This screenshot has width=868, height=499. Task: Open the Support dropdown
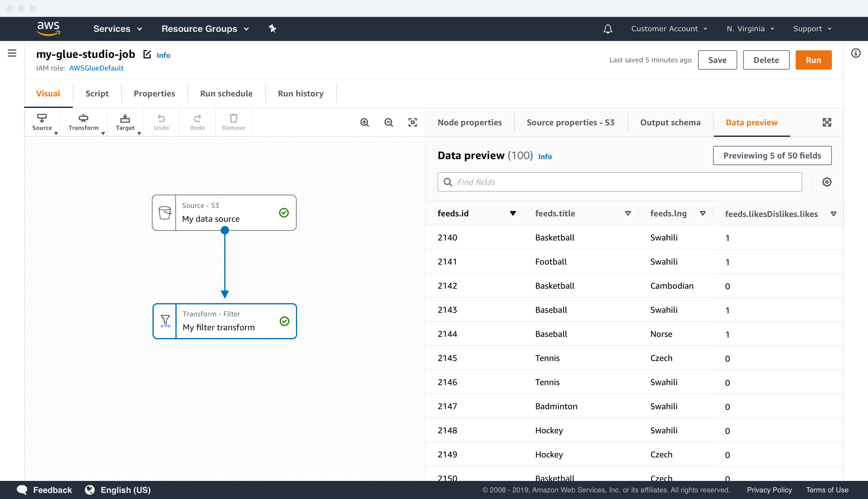[812, 29]
